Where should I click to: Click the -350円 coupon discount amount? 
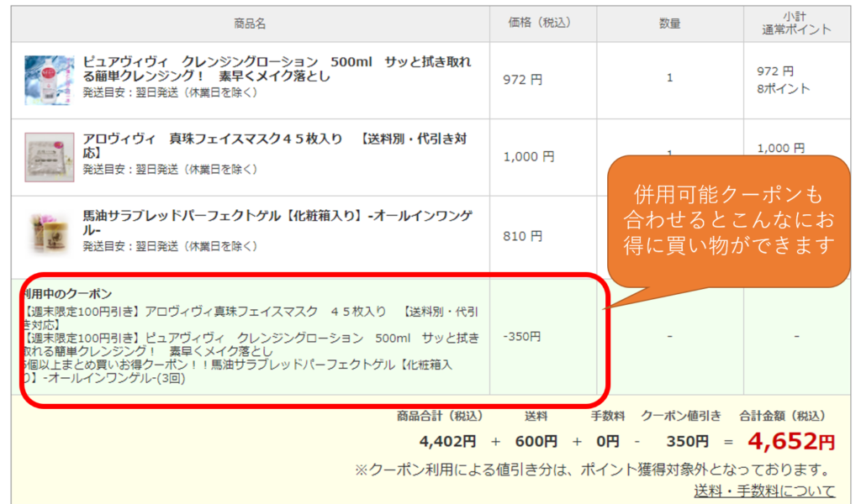522,337
